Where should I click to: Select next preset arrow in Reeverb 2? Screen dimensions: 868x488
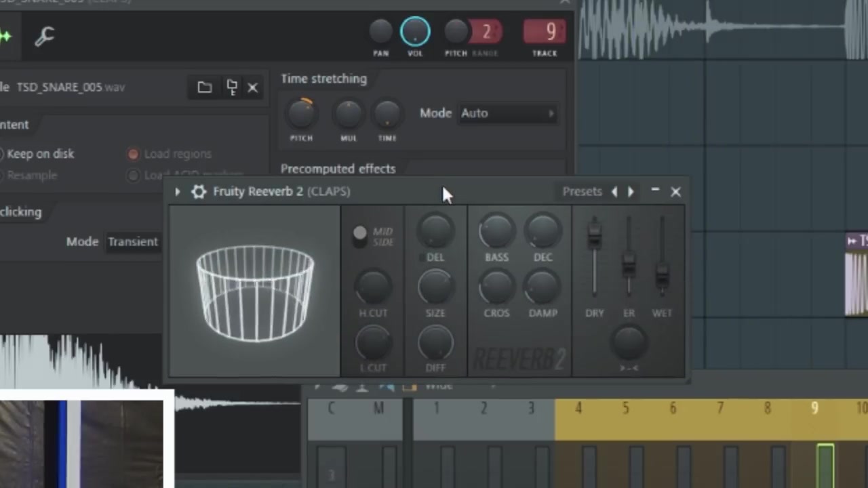[631, 192]
